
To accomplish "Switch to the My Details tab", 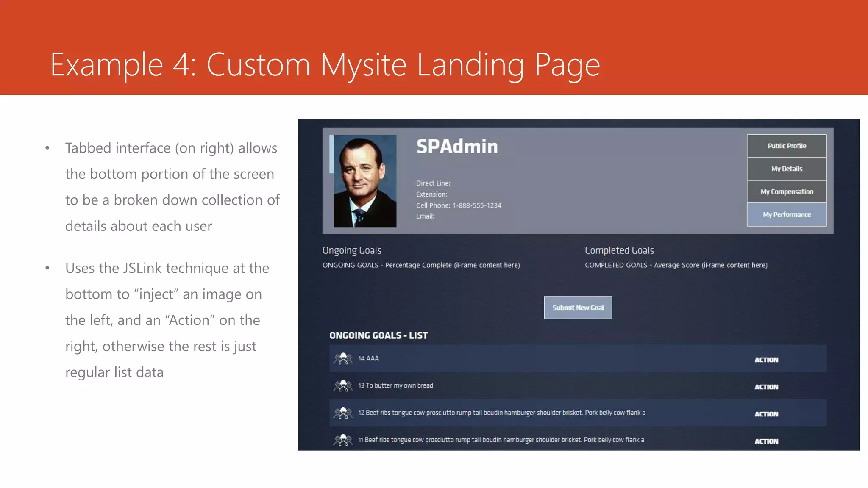I will [786, 169].
